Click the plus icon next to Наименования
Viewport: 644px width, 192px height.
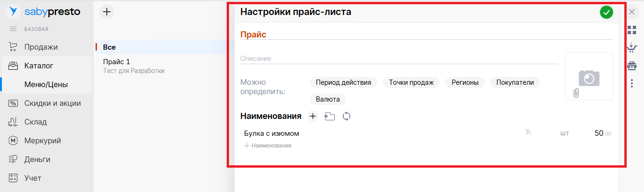coord(313,116)
